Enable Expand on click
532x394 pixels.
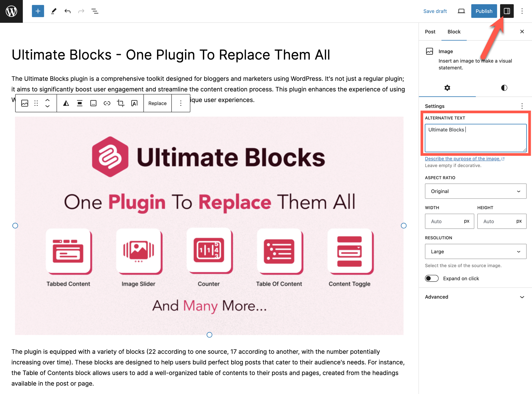[431, 278]
